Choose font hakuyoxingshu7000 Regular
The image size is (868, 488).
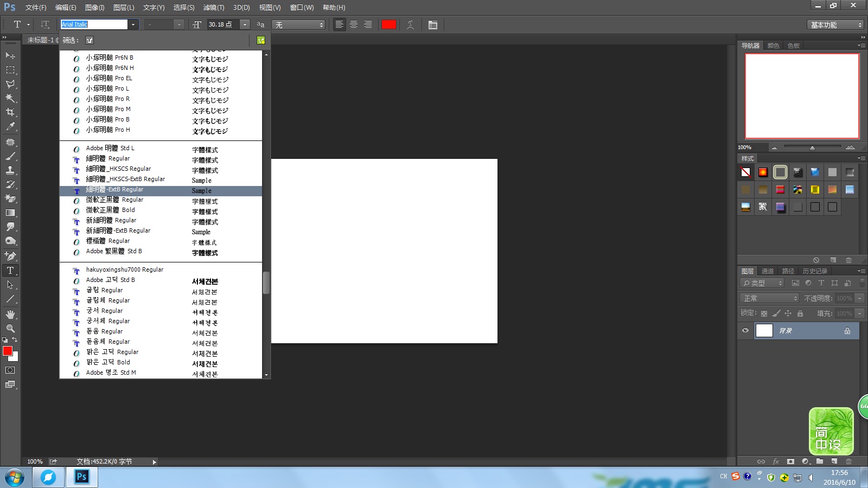tap(161, 270)
